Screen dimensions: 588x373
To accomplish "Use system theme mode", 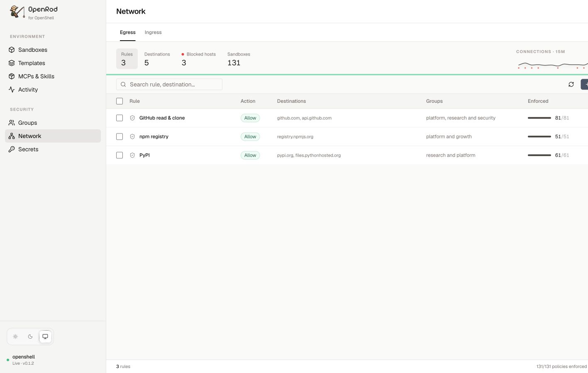I will pyautogui.click(x=45, y=337).
